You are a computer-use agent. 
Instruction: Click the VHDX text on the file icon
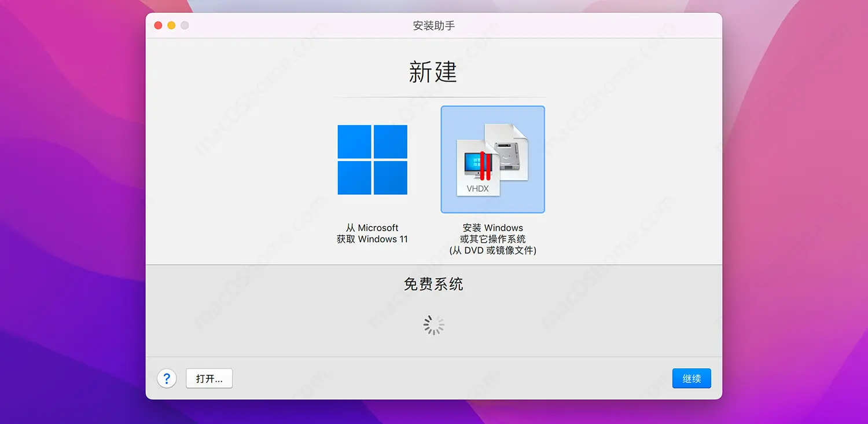(x=477, y=188)
